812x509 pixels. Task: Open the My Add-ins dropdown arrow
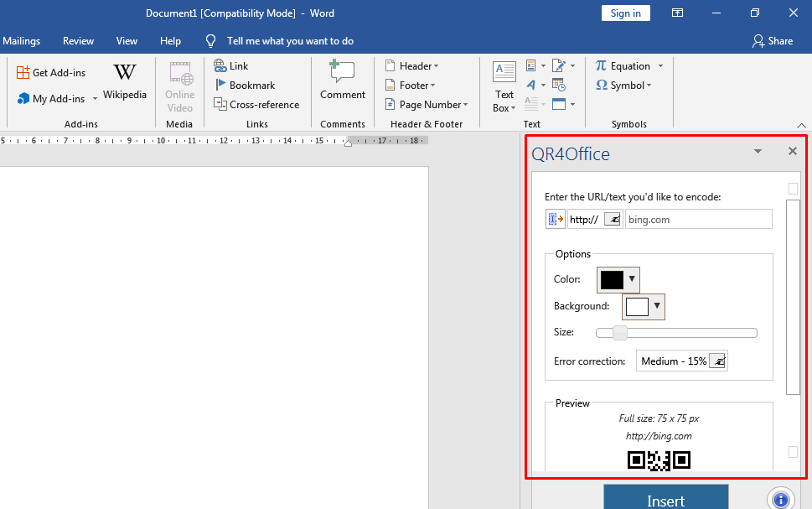click(x=95, y=98)
